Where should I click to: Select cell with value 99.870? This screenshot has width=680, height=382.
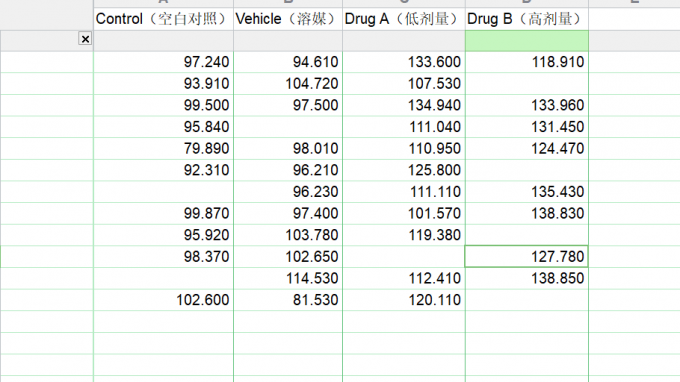coord(163,213)
